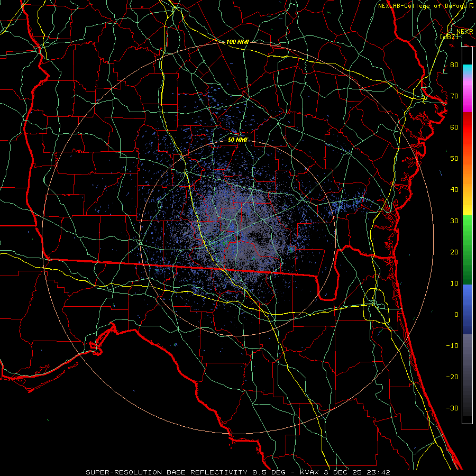The width and height of the screenshot is (476, 476).
Task: Click the 80 dBZ label on the scale
Action: [x=454, y=65]
